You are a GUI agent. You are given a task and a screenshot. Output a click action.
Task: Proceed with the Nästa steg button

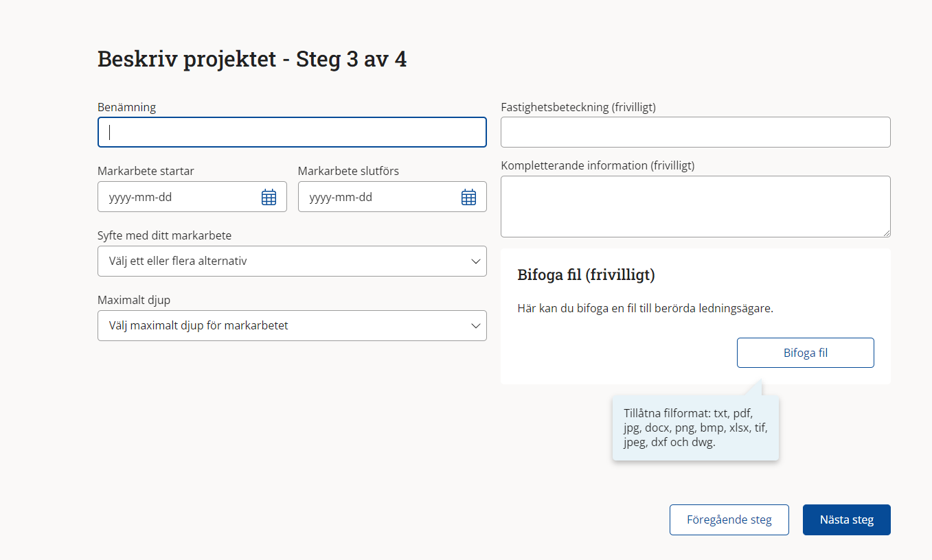(847, 520)
